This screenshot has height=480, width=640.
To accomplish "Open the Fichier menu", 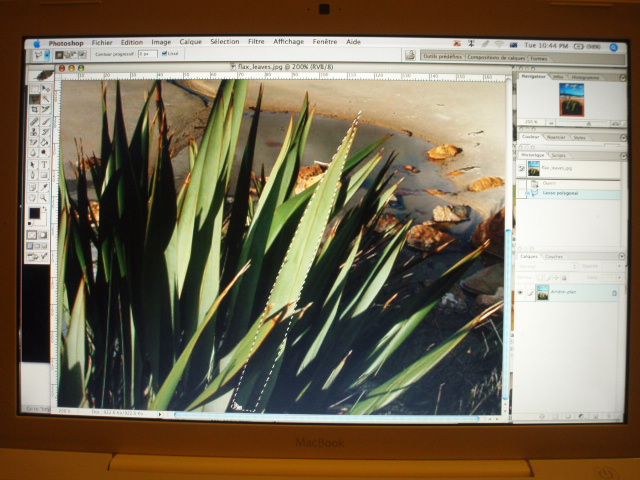I will tap(102, 42).
